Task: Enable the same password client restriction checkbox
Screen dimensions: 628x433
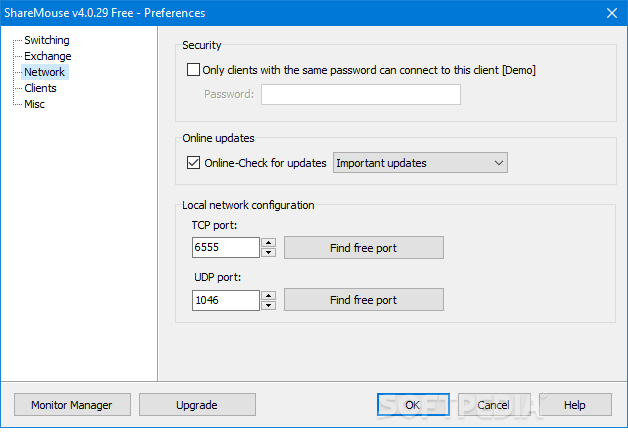Action: 193,70
